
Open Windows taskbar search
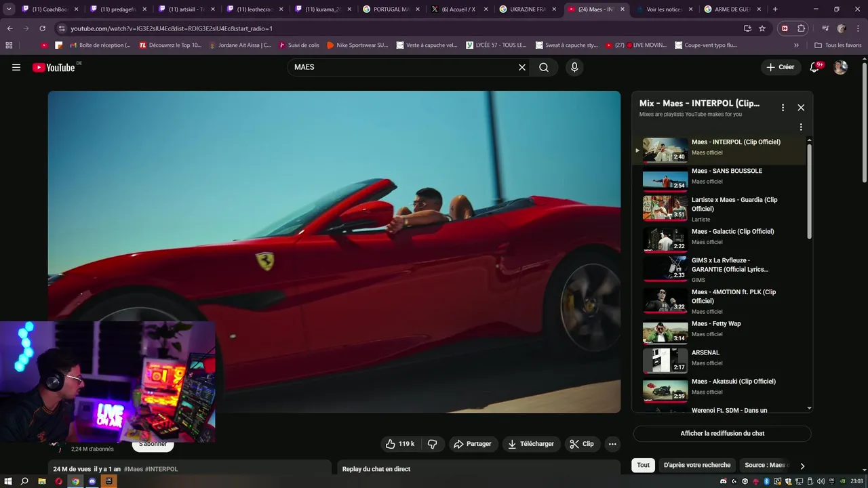click(25, 481)
